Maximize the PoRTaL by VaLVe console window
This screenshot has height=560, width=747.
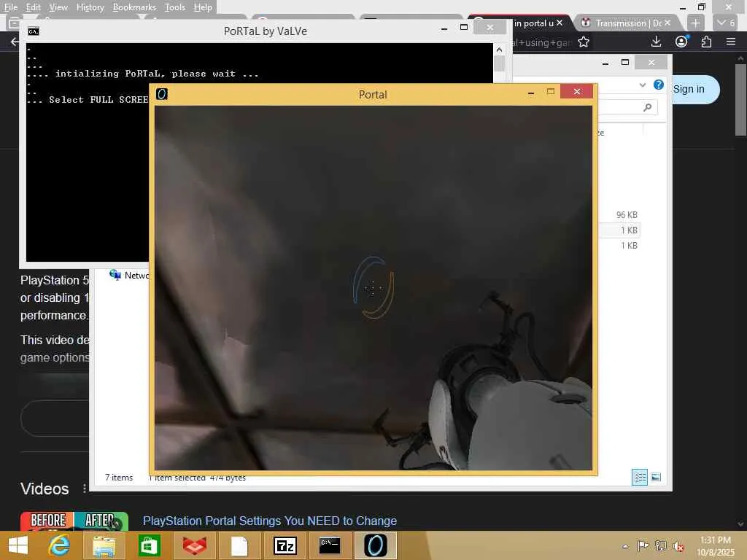coord(463,28)
